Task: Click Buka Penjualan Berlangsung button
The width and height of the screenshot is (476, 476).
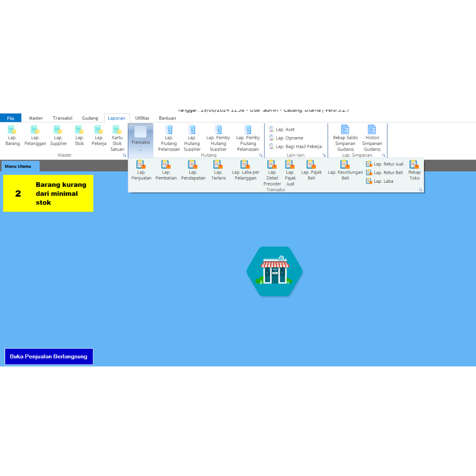Action: (49, 357)
